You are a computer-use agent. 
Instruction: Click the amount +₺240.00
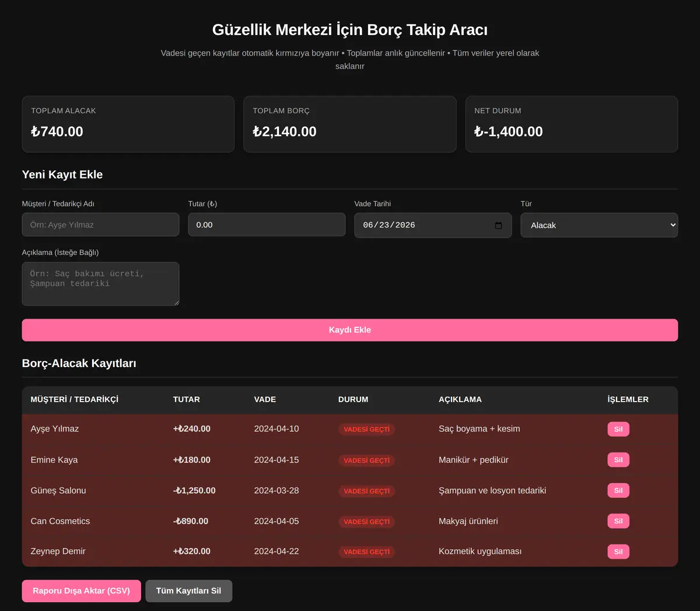click(192, 429)
